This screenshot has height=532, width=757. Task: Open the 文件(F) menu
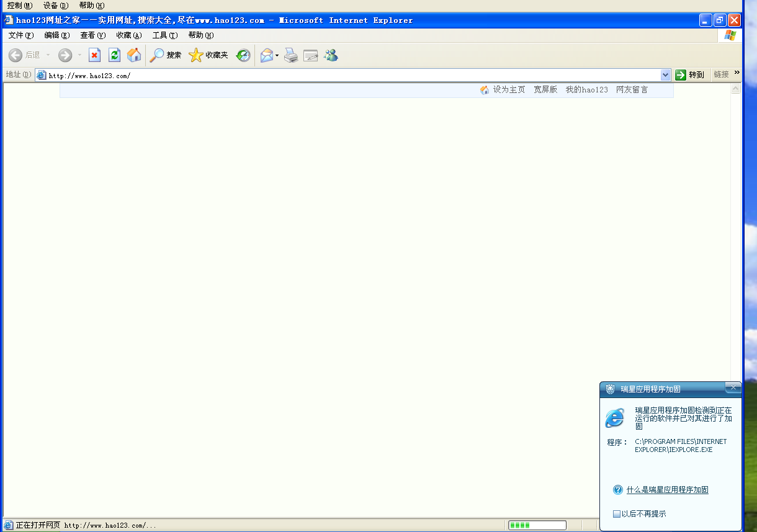pyautogui.click(x=21, y=35)
